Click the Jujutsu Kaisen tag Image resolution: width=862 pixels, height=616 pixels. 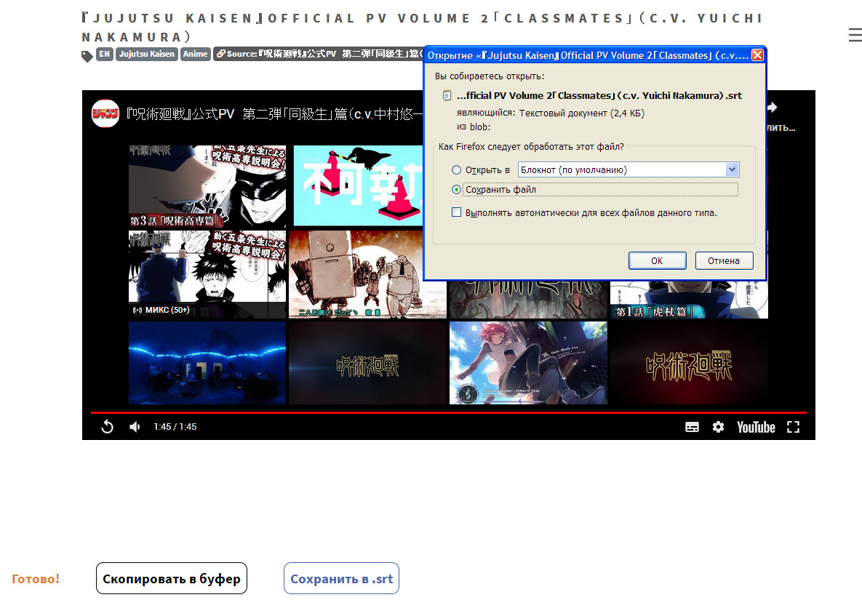click(147, 55)
